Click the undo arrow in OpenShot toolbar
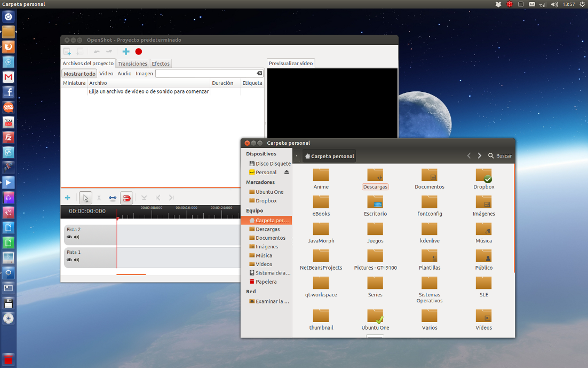Screen dimensions: 588x368 (x=97, y=51)
